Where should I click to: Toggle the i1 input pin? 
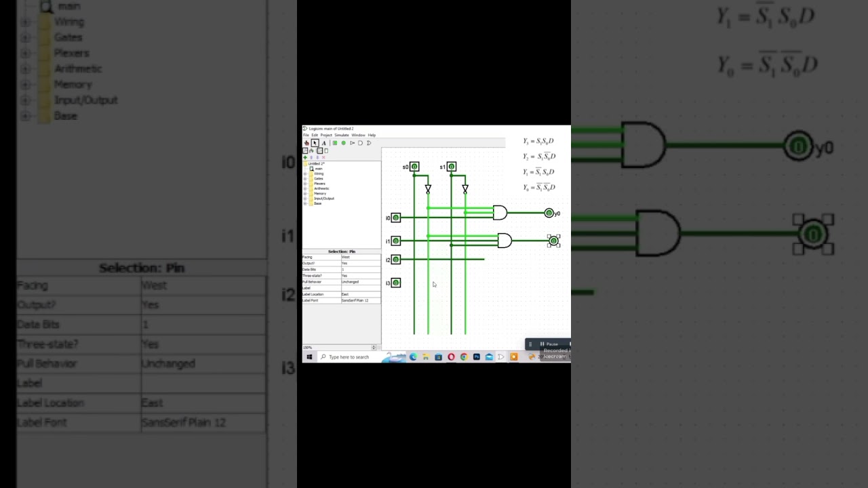396,241
